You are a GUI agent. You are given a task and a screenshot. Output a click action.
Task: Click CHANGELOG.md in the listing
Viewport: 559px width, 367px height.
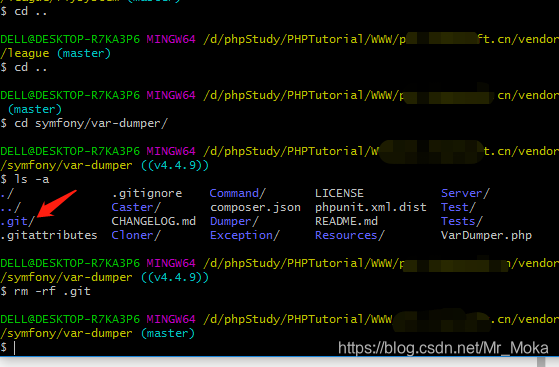(x=154, y=221)
